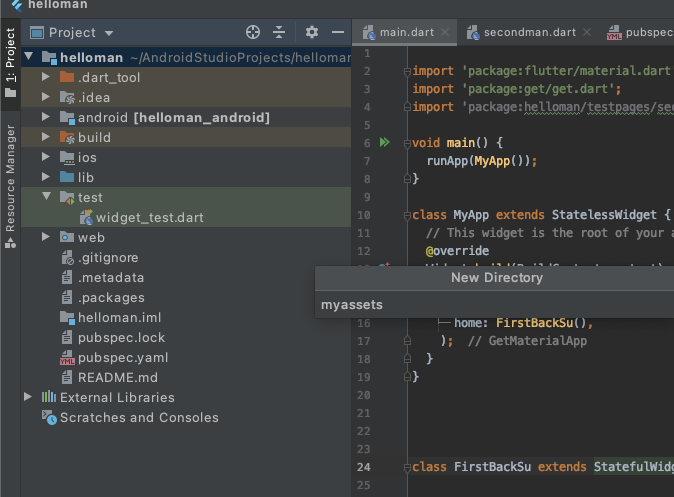Click the New Directory popup title

tap(497, 278)
